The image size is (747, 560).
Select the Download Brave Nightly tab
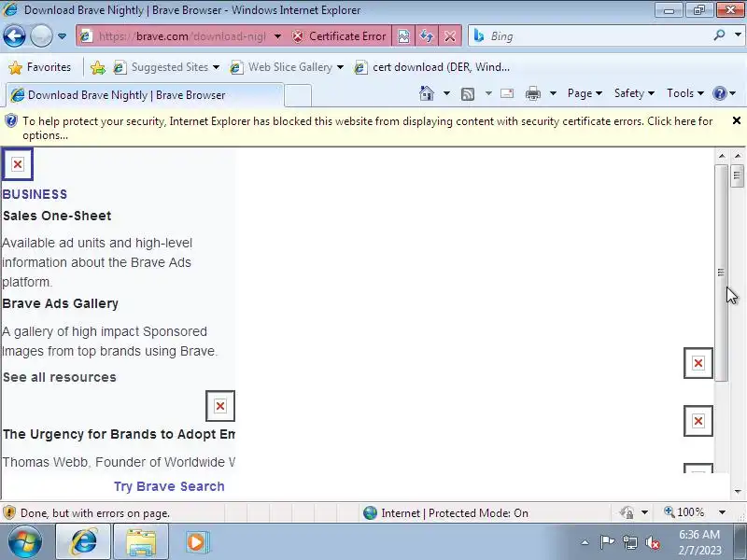tap(145, 95)
